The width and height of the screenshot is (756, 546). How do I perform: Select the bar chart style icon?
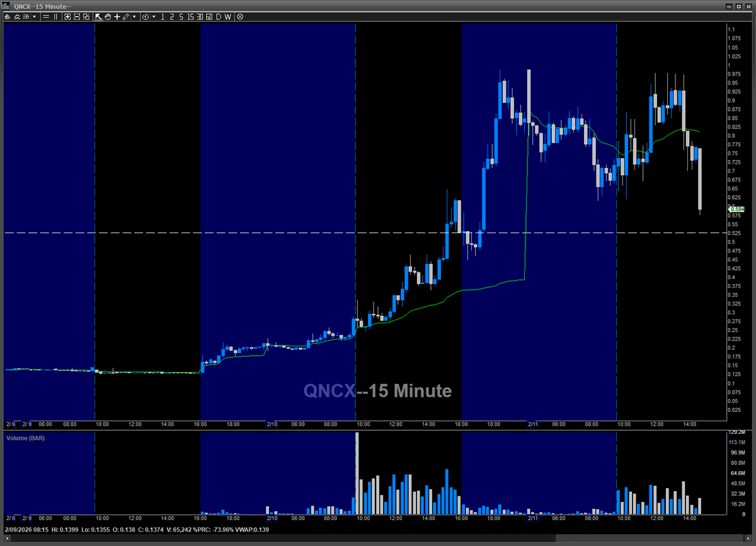pos(8,17)
